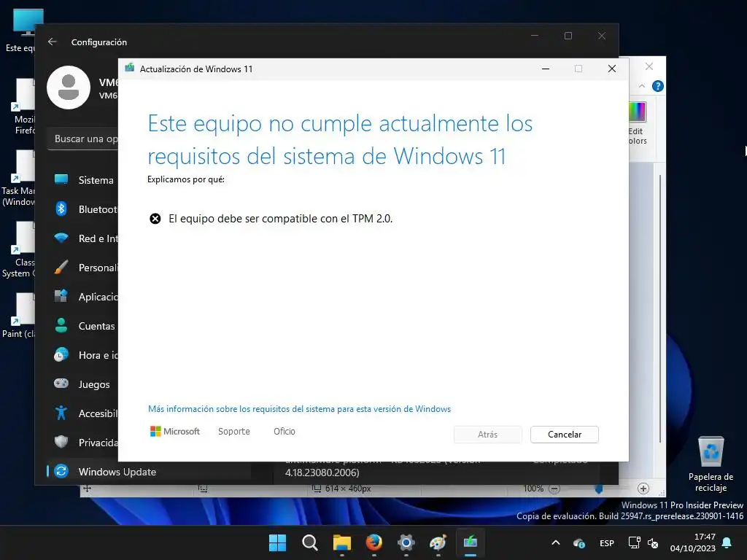
Task: Click the Paint window vertical scrollbar
Action: [659, 309]
